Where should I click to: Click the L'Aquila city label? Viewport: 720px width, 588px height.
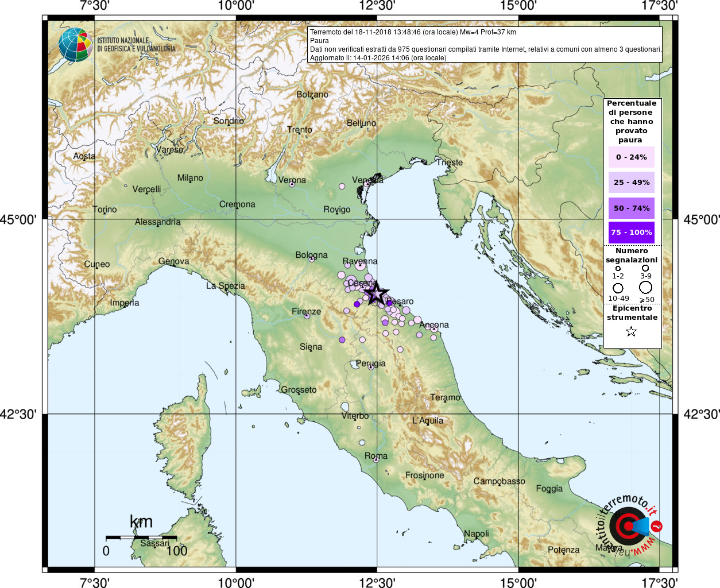428,421
